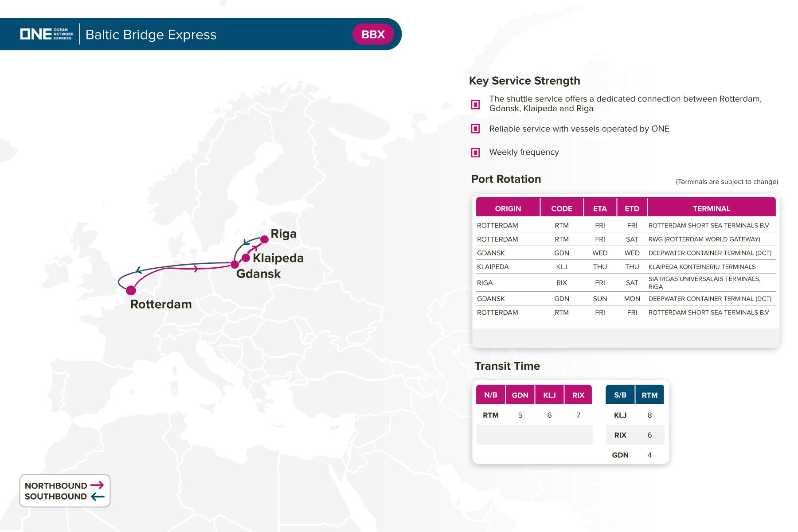798x532 pixels.
Task: Click the N/B header in Transit Time
Action: tap(491, 395)
